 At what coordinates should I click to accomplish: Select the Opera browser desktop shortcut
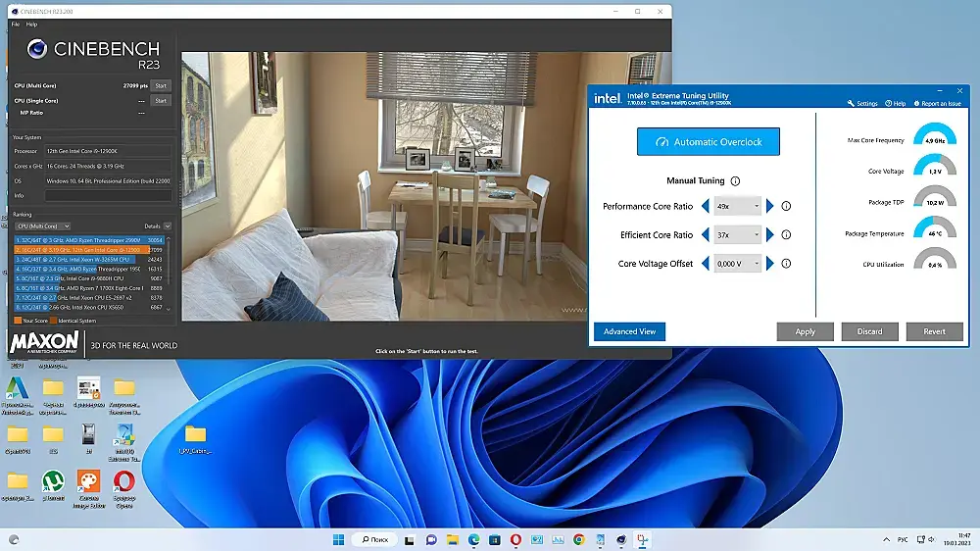point(124,489)
